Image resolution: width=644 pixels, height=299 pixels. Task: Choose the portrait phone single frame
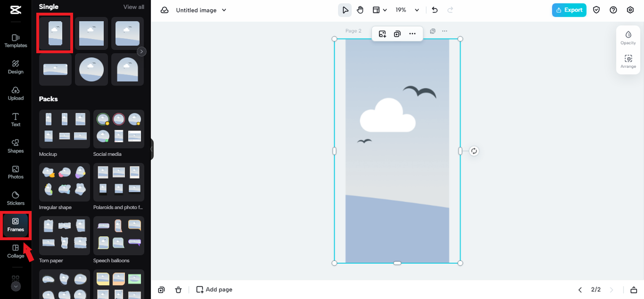pos(55,34)
